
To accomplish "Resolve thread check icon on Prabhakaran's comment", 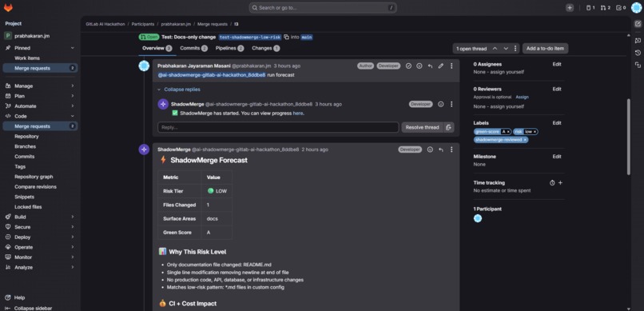I will pos(408,66).
